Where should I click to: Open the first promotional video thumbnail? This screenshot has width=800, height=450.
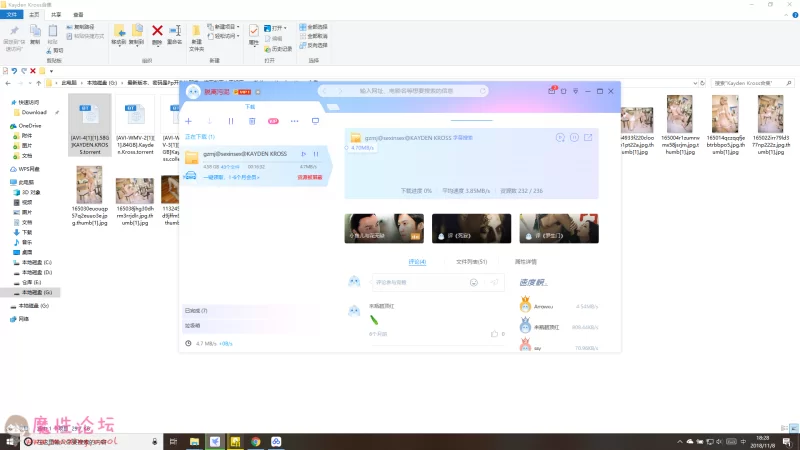[x=384, y=228]
